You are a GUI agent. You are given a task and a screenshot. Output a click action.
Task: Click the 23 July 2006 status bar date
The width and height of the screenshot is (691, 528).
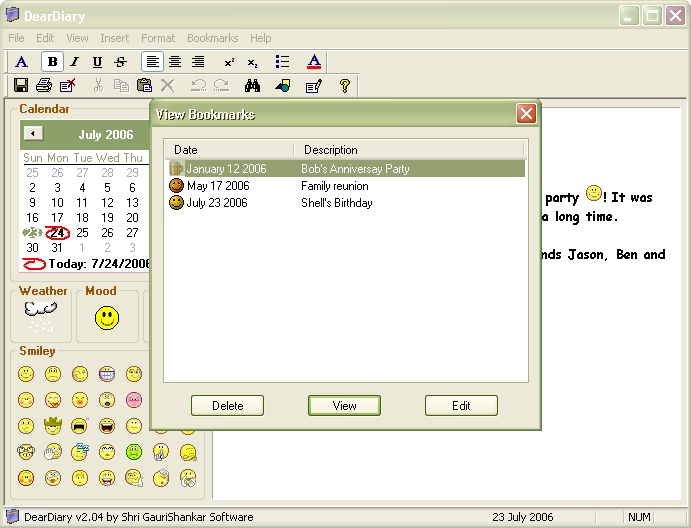click(522, 517)
